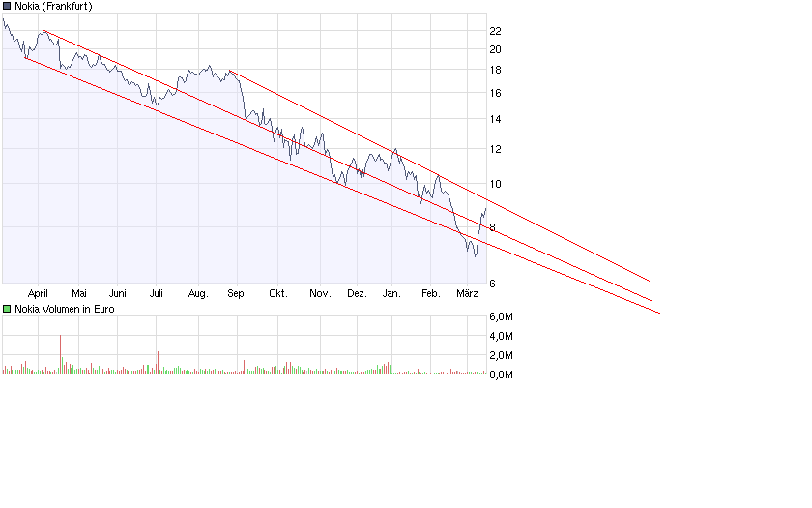This screenshot has width=812, height=508.
Task: Select the 'Feb.' month label
Action: 431,293
